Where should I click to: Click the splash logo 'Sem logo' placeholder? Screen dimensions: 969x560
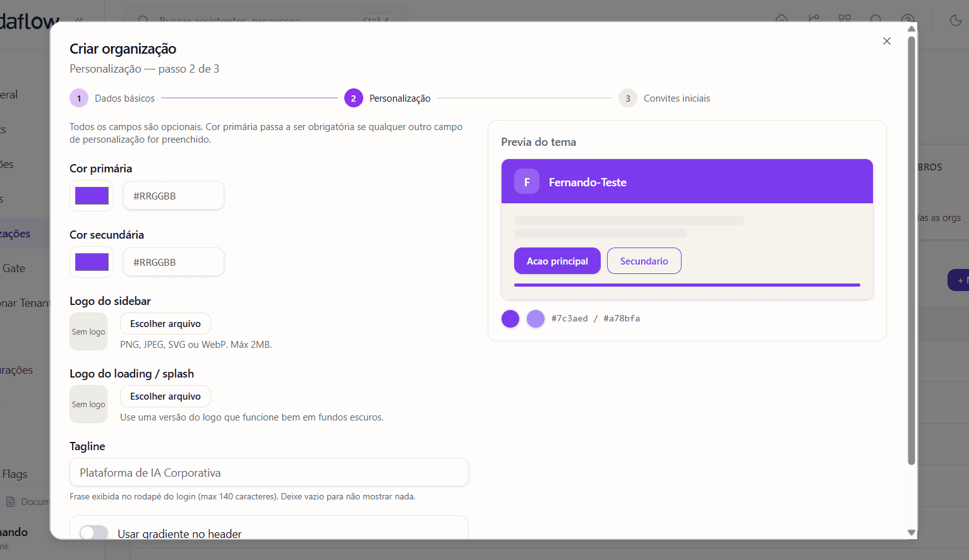click(x=88, y=404)
